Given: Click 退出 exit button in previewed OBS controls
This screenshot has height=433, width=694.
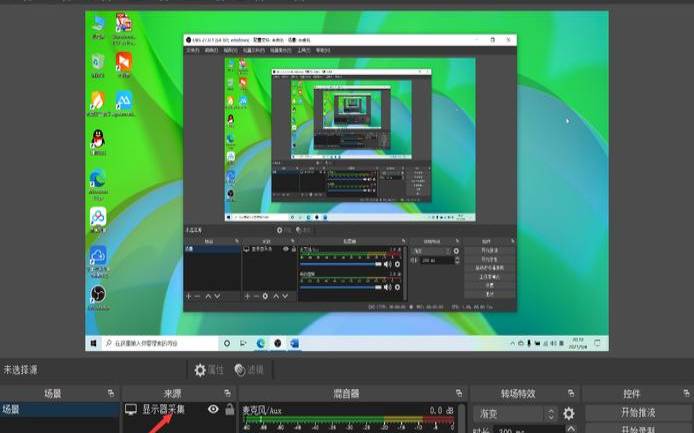Looking at the screenshot, I should (490, 294).
